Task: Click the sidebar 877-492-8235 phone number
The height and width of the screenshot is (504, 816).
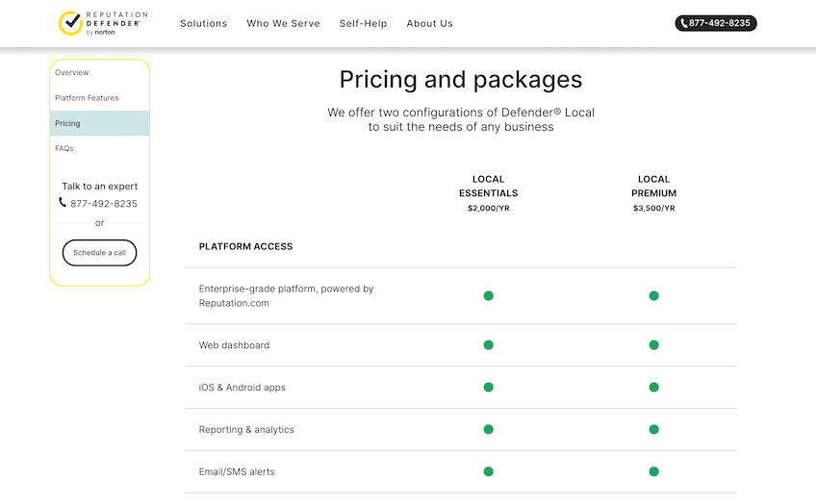Action: coord(104,204)
